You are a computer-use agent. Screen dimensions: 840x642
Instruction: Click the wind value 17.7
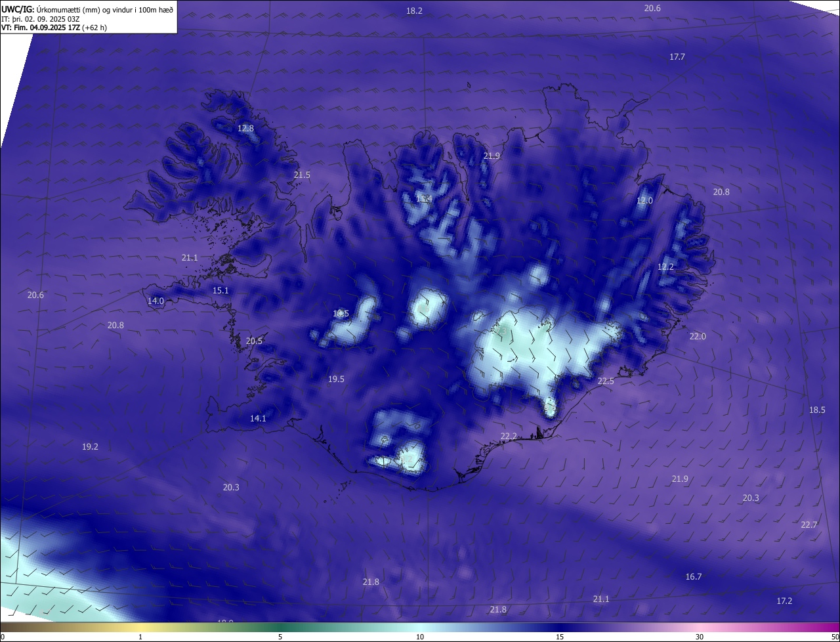pos(677,57)
